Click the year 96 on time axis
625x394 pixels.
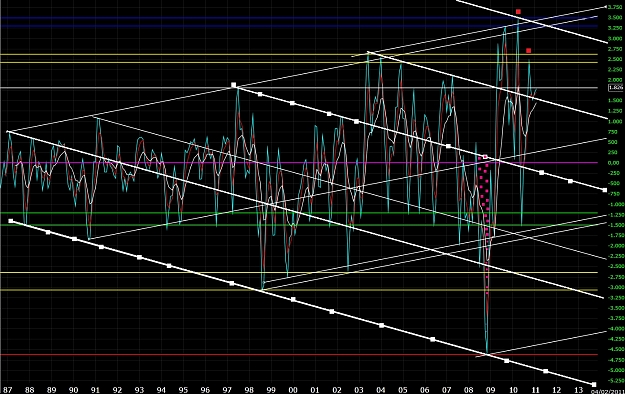pos(205,390)
